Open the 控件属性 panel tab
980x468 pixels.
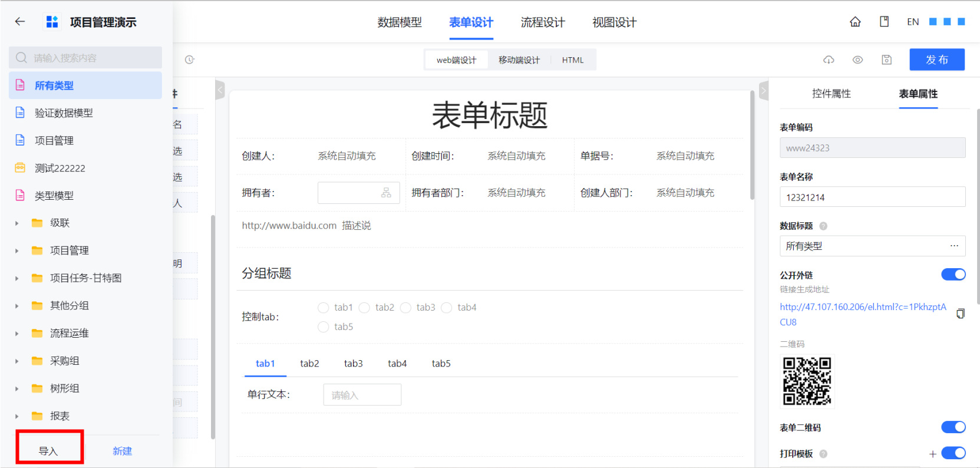[x=831, y=94]
